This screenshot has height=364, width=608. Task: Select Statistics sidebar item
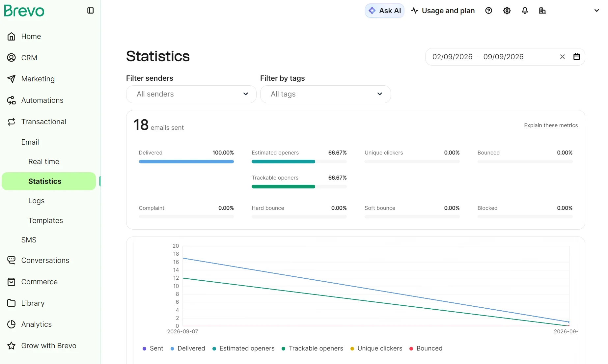[x=49, y=181]
